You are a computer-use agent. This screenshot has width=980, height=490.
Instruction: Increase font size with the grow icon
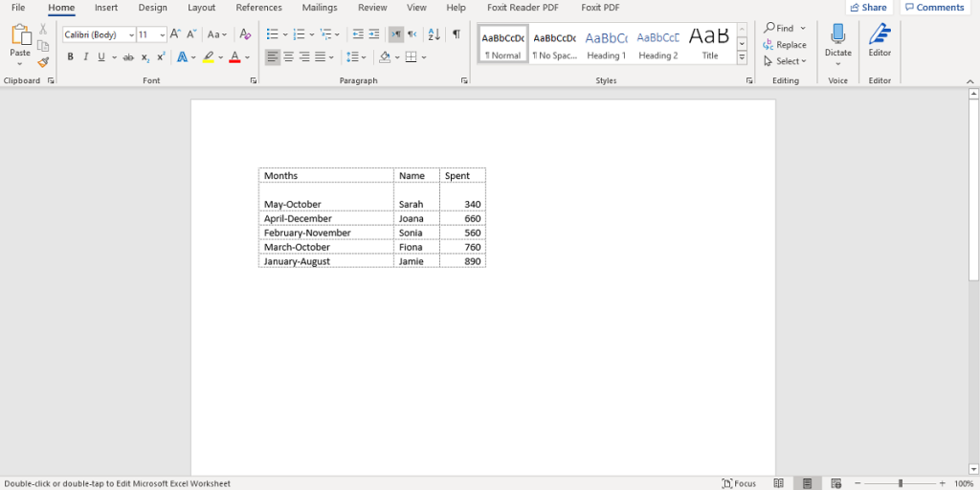[x=176, y=34]
